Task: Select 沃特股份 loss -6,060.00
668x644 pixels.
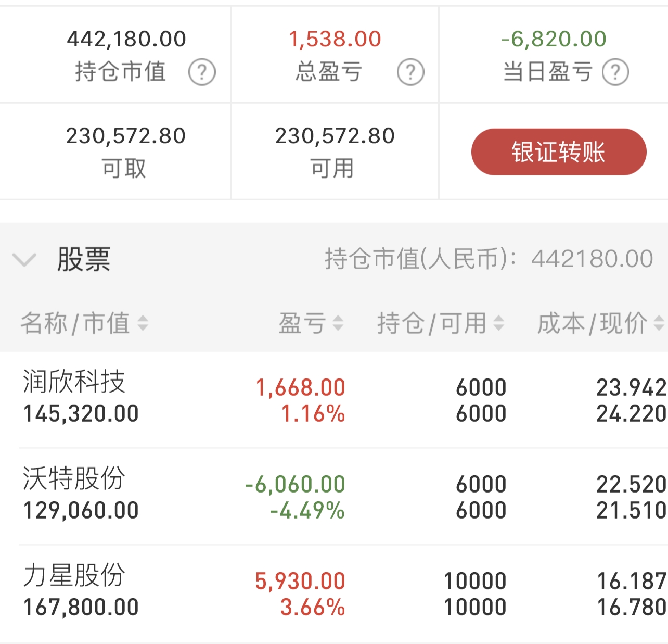Action: pyautogui.click(x=295, y=485)
